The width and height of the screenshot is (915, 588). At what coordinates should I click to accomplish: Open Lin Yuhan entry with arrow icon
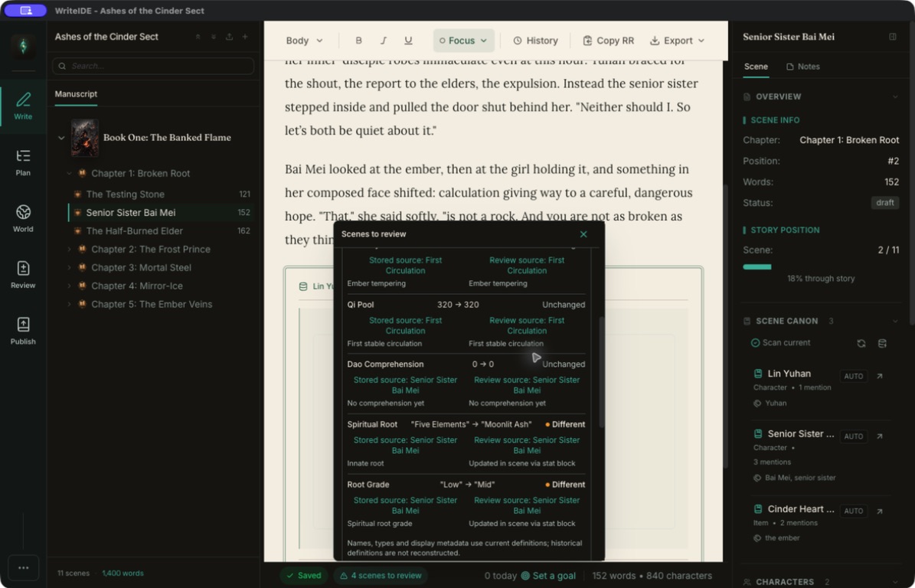pyautogui.click(x=880, y=376)
